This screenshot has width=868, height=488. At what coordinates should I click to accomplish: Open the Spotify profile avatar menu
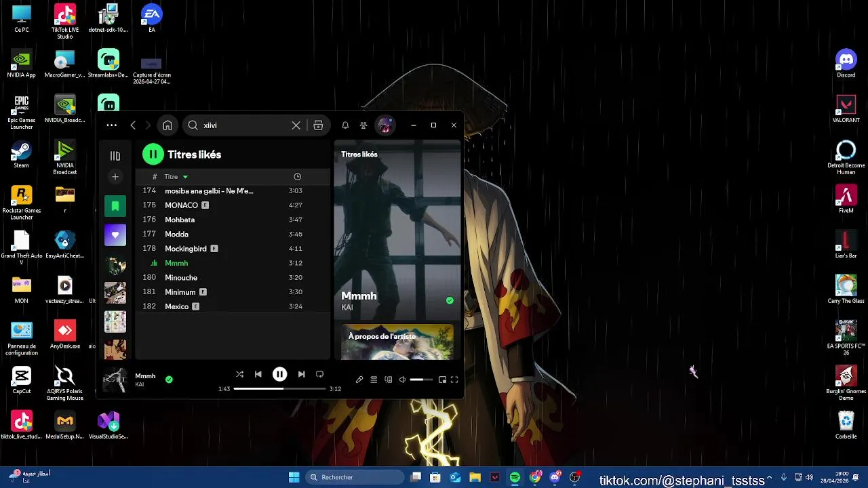384,125
